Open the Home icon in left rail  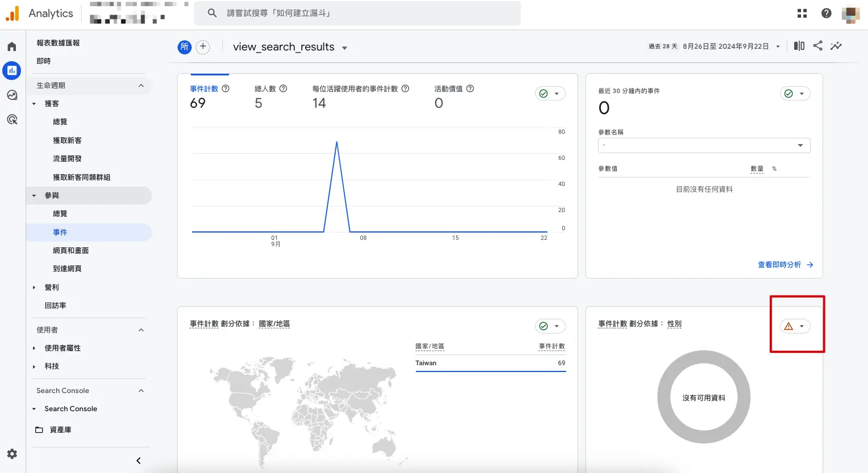pos(12,47)
